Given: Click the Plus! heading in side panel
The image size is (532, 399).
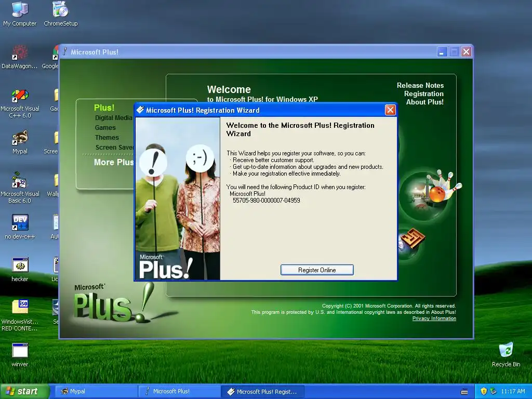Looking at the screenshot, I should [x=104, y=108].
